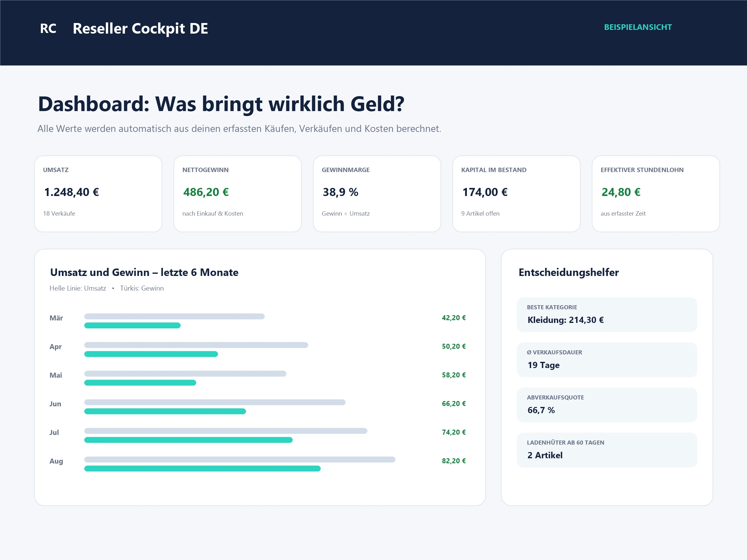Image resolution: width=747 pixels, height=560 pixels.
Task: Click the Jun month label
Action: point(55,404)
